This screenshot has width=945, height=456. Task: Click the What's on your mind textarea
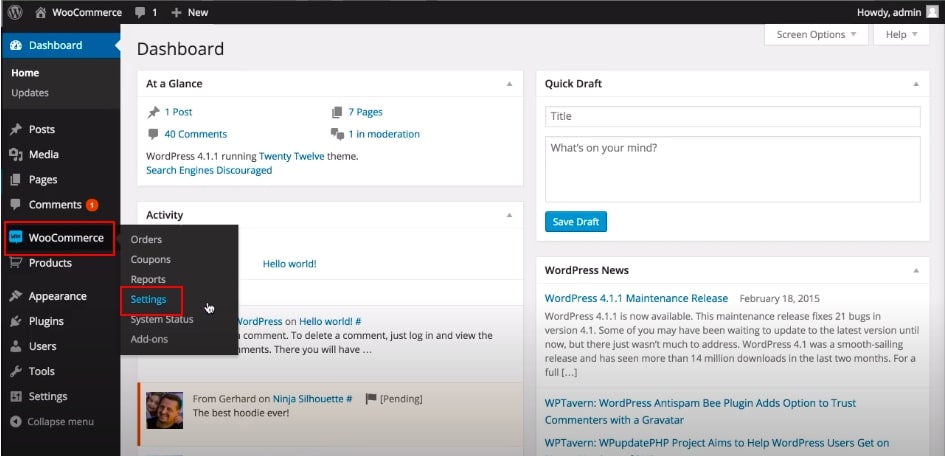(x=732, y=169)
